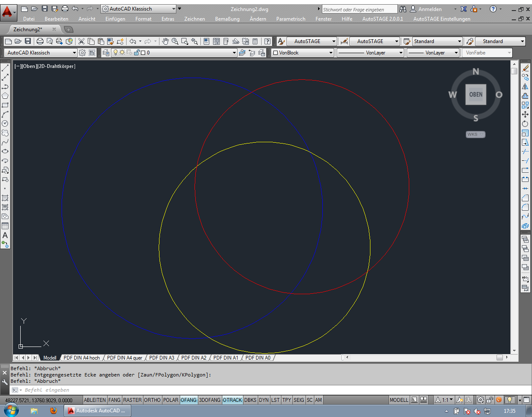Disable OFANG object snap
This screenshot has height=417, width=532.
click(x=189, y=400)
